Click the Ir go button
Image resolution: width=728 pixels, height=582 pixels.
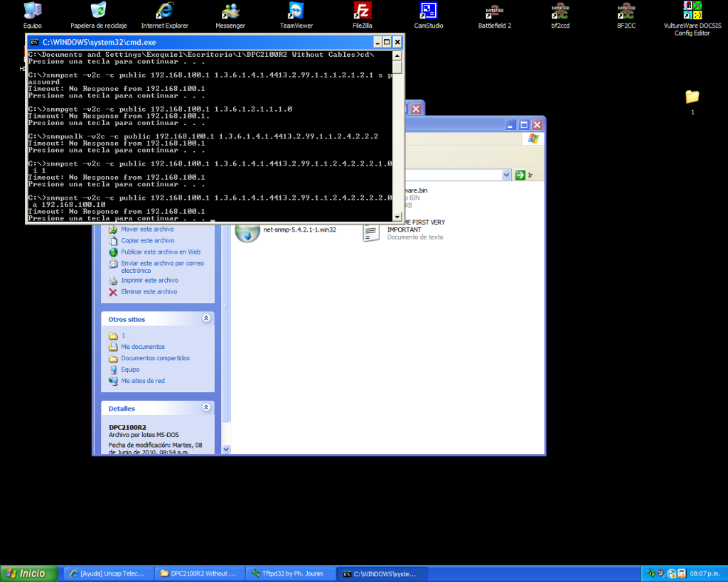coord(524,175)
